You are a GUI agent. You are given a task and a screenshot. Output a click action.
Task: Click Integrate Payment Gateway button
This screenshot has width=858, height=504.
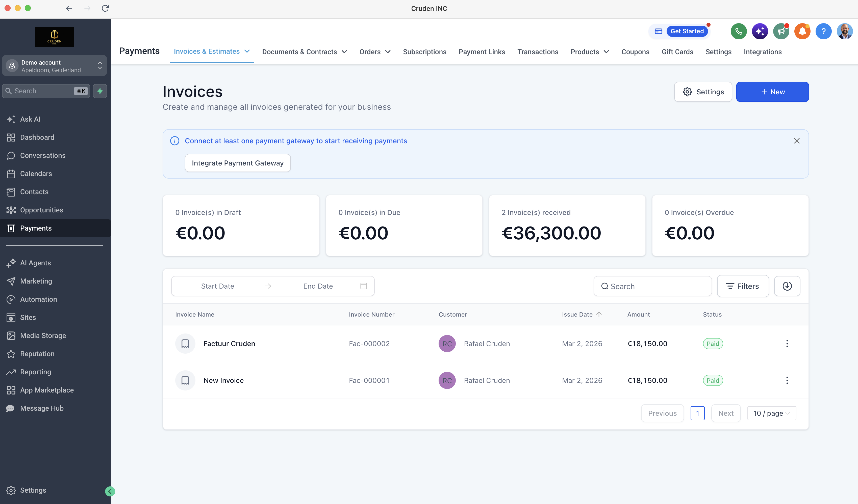coord(238,163)
